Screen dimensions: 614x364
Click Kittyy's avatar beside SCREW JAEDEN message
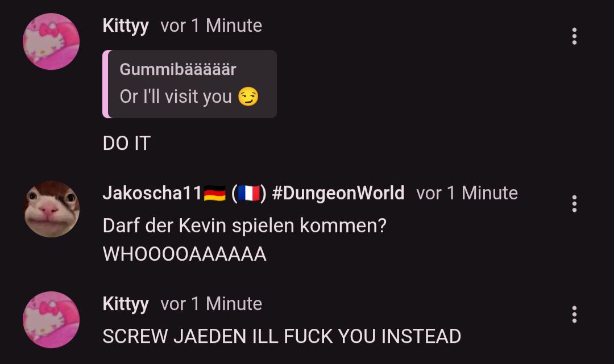51,320
